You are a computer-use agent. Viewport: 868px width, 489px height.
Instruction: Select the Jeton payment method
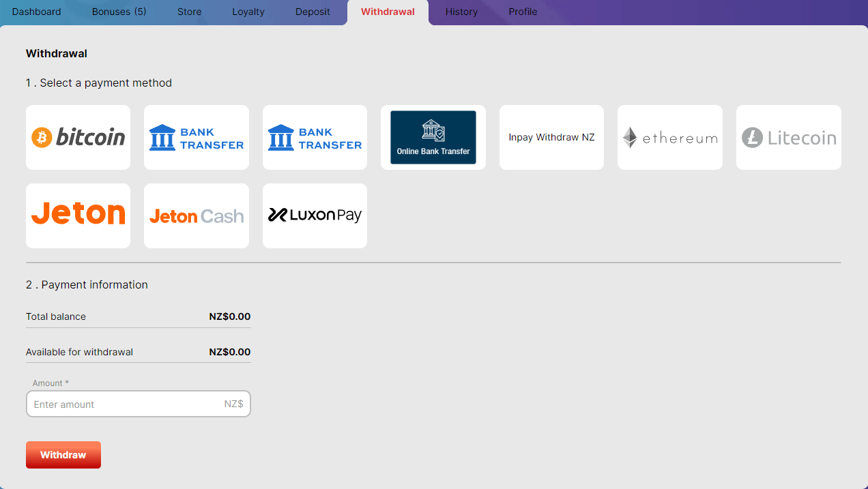coord(78,216)
